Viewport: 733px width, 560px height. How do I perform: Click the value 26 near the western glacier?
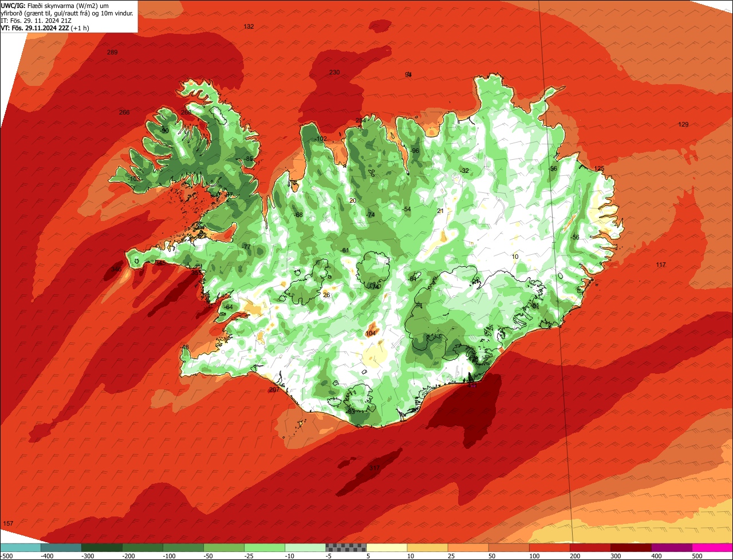(x=327, y=295)
